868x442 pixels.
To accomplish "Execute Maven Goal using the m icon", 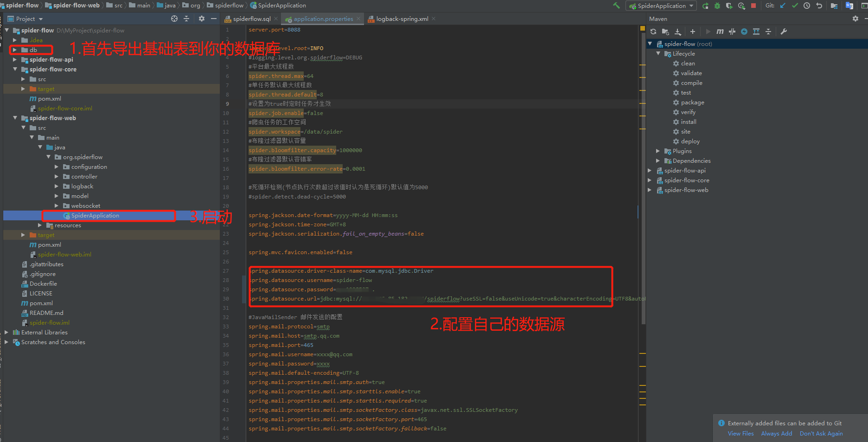I will tap(720, 31).
